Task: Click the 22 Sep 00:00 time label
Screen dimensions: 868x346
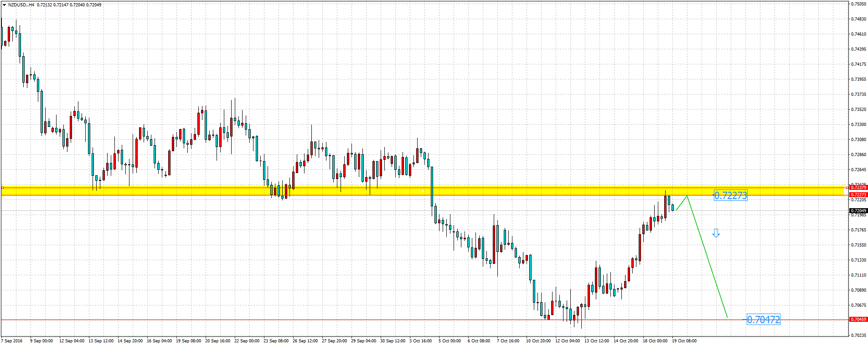Action: coord(247,341)
